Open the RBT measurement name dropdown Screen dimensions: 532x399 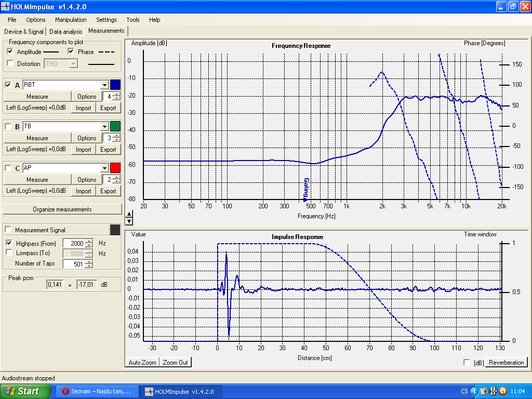104,85
